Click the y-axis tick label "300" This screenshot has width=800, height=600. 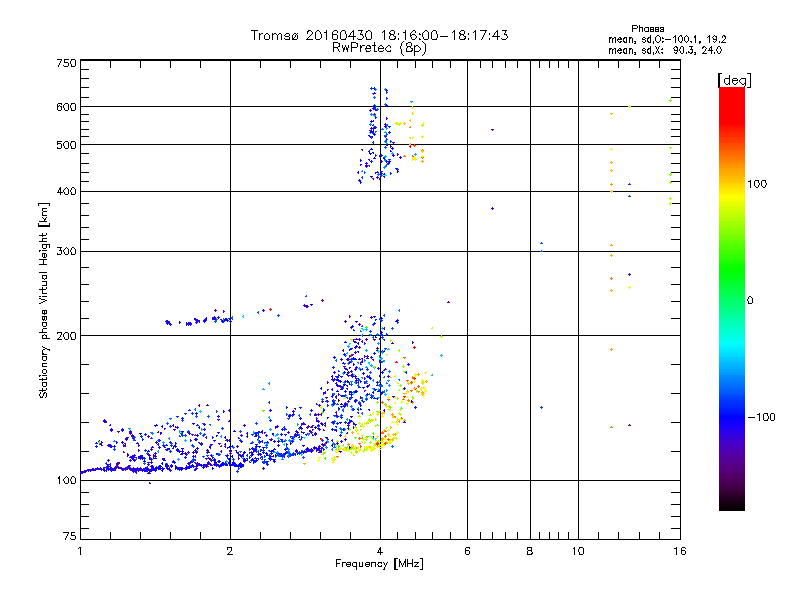pos(66,252)
